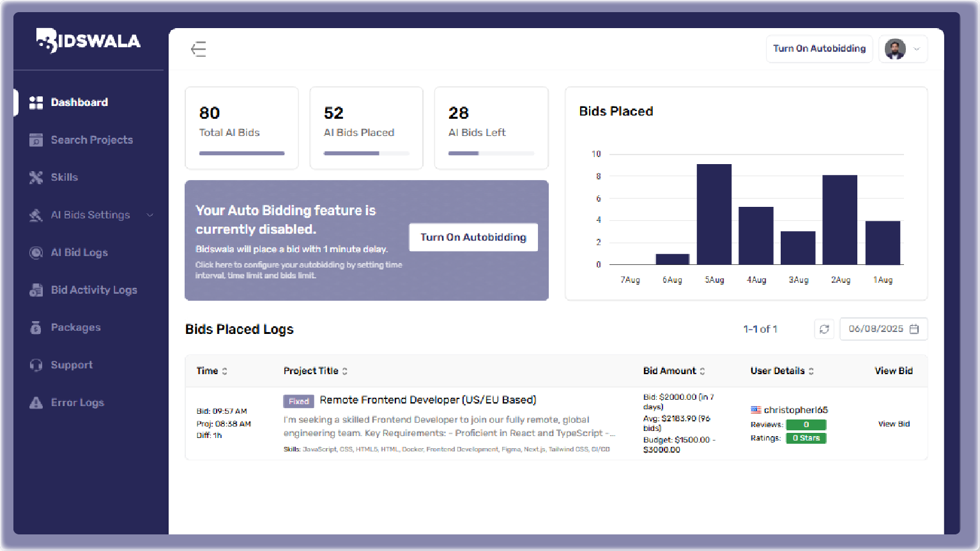This screenshot has height=551, width=980.
Task: Open the profile avatar dropdown
Action: pyautogui.click(x=903, y=49)
